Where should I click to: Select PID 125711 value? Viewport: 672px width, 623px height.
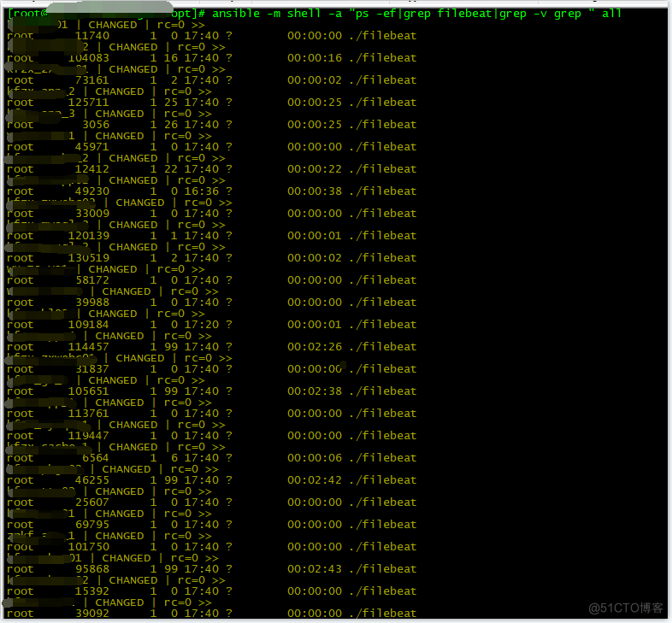pos(89,103)
